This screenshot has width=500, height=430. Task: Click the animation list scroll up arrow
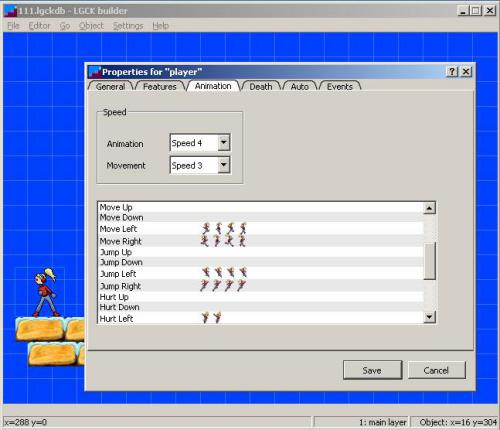(429, 208)
